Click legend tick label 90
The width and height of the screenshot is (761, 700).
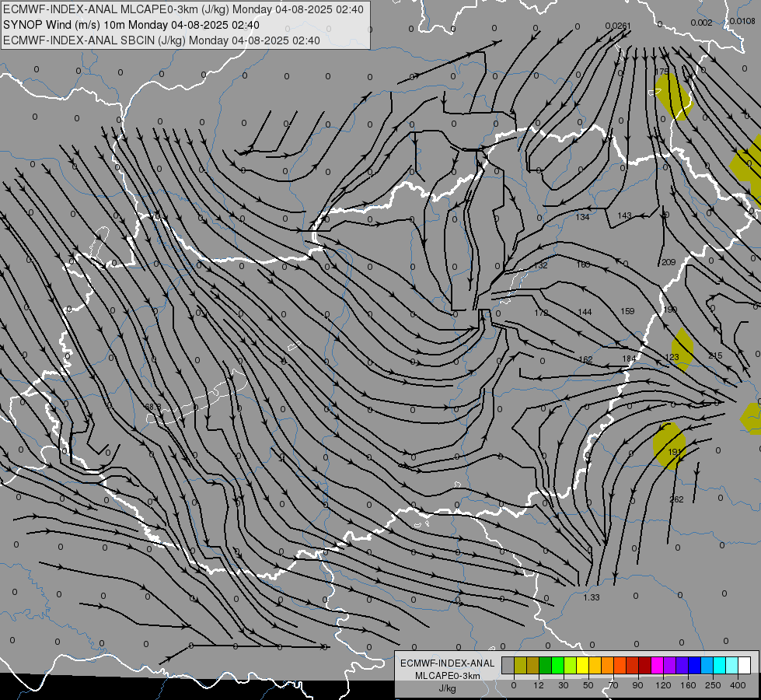pyautogui.click(x=637, y=685)
